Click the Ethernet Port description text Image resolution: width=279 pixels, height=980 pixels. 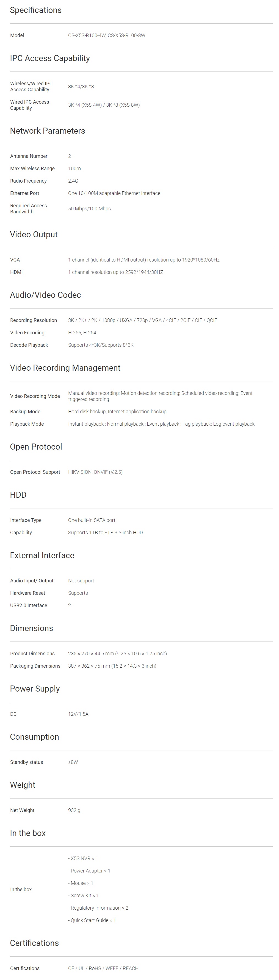pos(114,193)
